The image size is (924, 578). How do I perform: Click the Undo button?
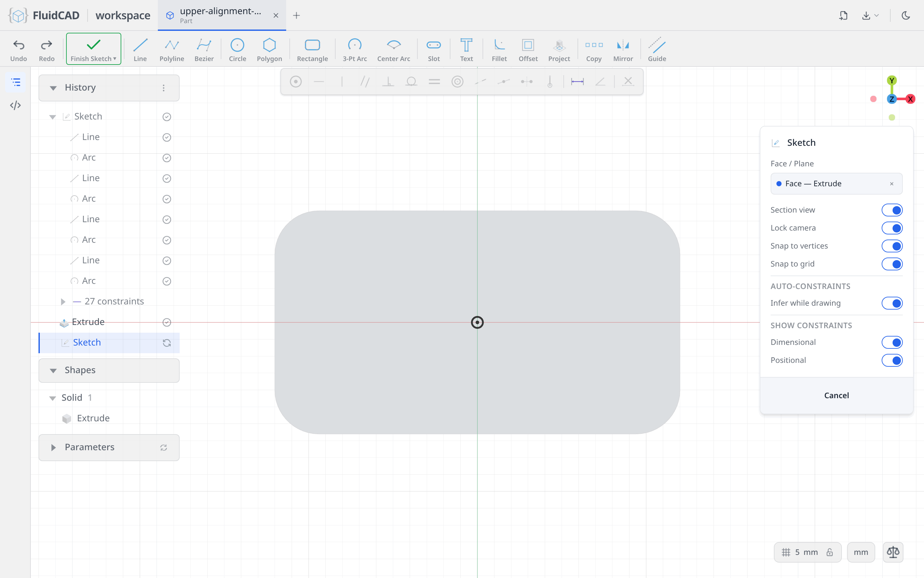(18, 50)
